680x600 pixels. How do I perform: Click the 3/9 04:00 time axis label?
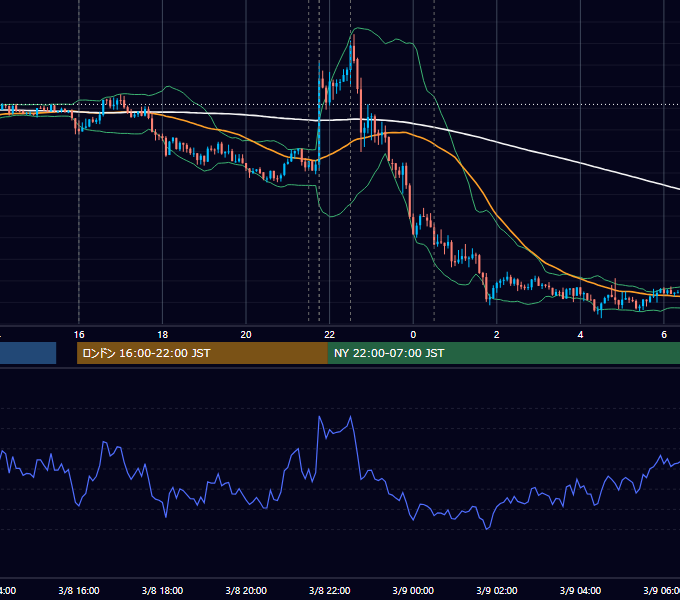(580, 590)
